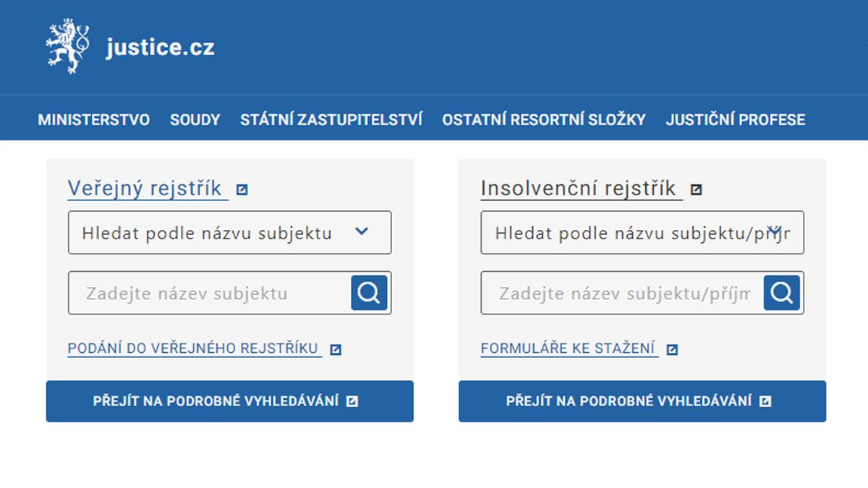This screenshot has width=868, height=488.
Task: Select Státní zastupitelství in navigation
Action: point(331,119)
